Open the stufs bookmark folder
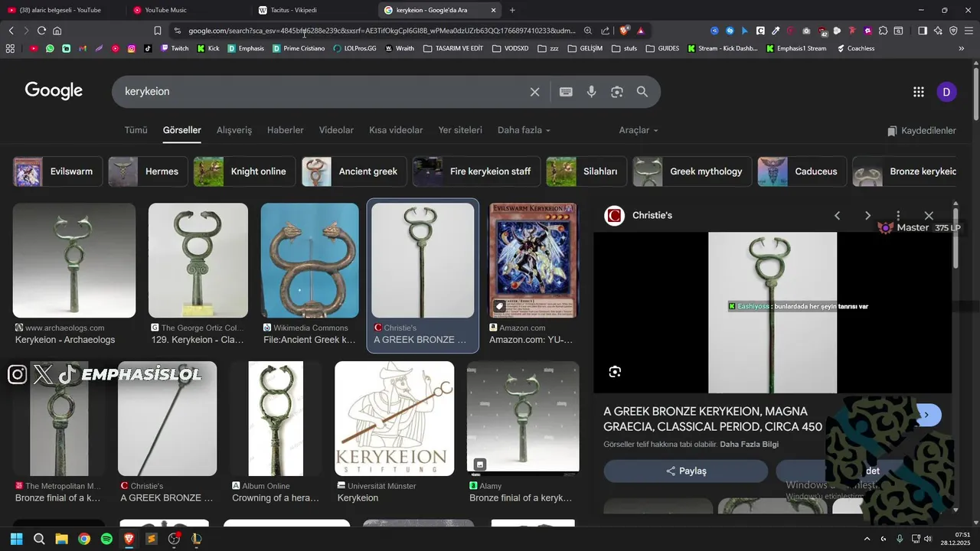This screenshot has width=980, height=551. click(x=624, y=48)
